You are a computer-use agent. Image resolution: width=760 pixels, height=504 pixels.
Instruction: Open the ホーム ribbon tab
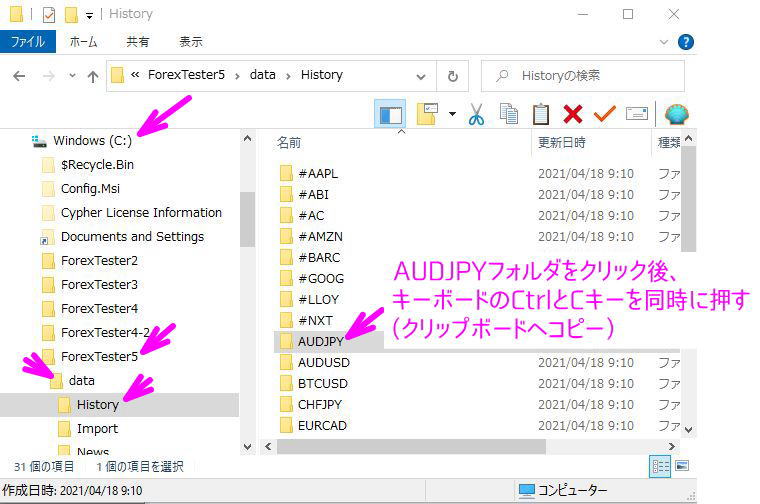pos(83,42)
